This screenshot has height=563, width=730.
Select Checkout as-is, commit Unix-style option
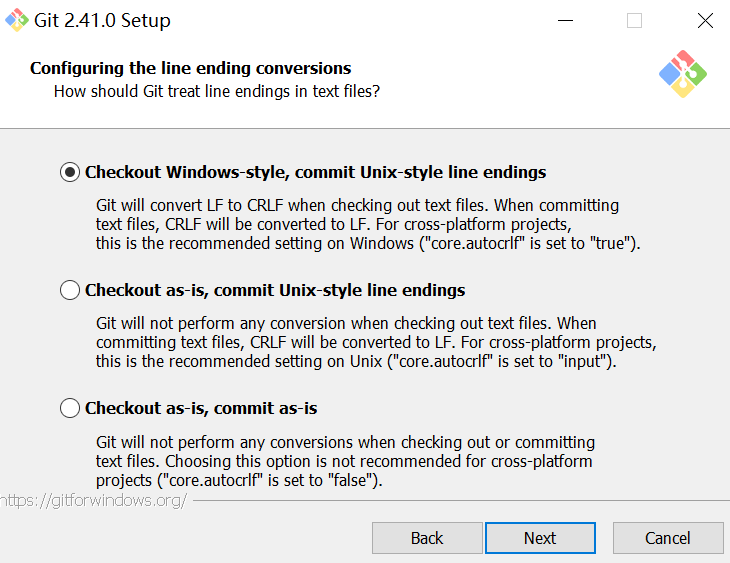(70, 290)
